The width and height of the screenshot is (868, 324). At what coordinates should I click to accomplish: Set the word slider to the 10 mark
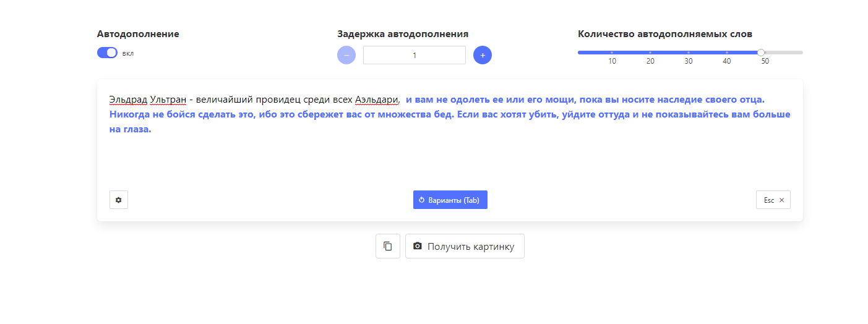pyautogui.click(x=612, y=53)
